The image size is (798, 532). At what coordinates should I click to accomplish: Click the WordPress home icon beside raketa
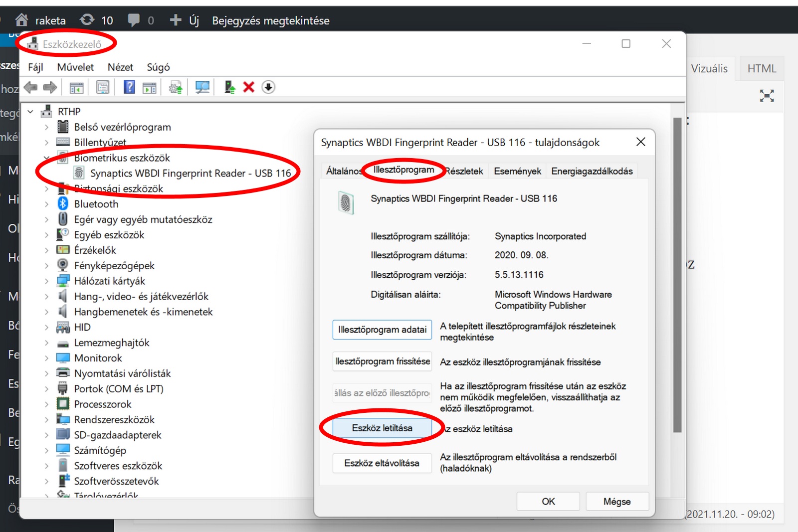21,20
